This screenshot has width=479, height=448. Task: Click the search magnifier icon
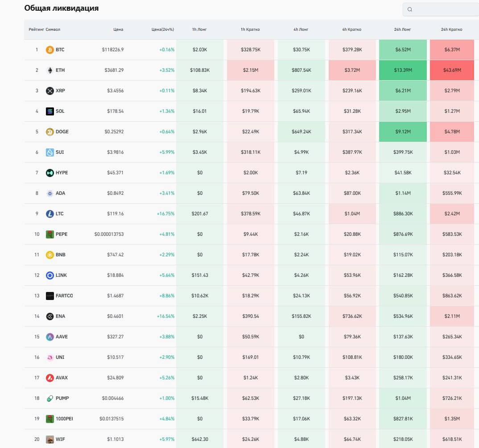pyautogui.click(x=410, y=9)
